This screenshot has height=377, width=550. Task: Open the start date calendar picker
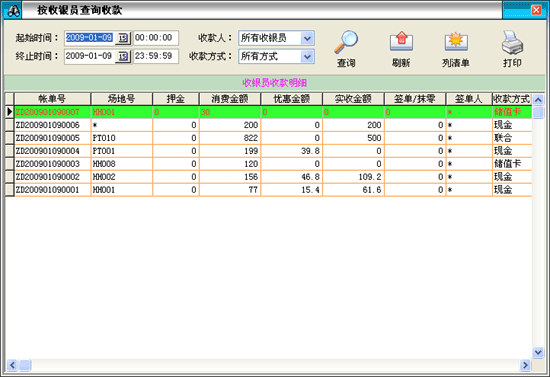pyautogui.click(x=123, y=38)
